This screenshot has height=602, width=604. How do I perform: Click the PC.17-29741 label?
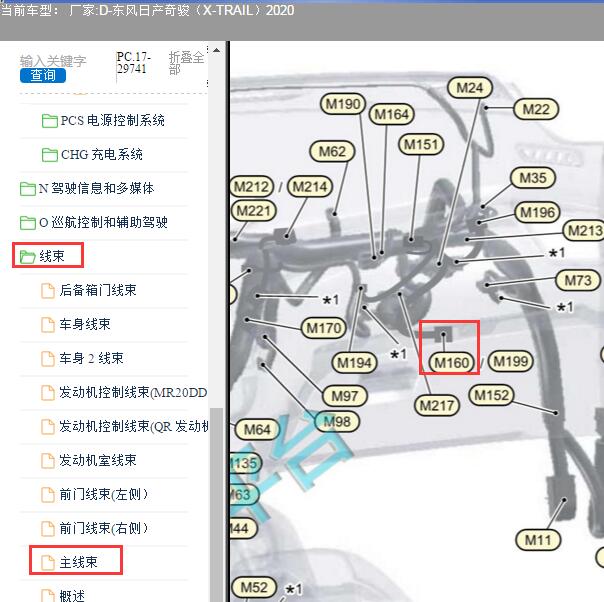[x=133, y=63]
